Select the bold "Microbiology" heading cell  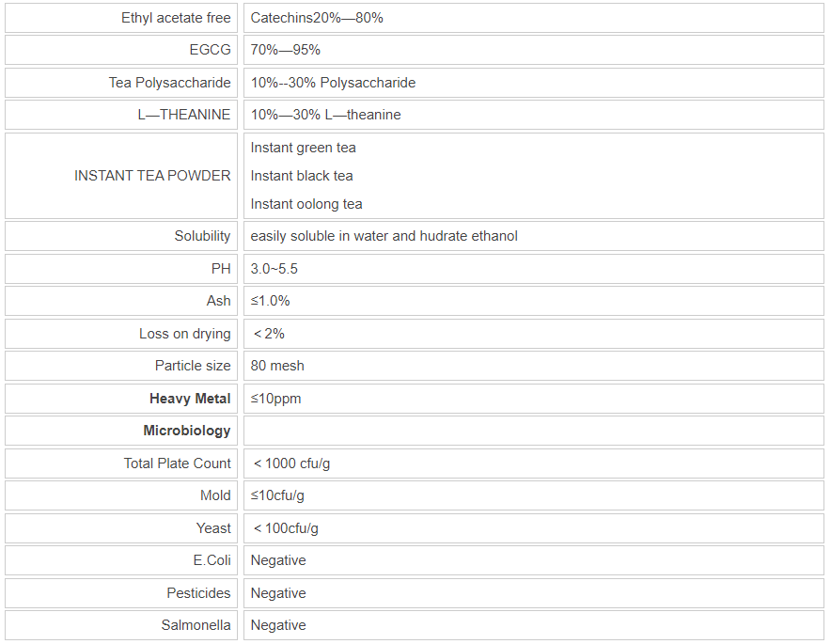click(x=186, y=431)
